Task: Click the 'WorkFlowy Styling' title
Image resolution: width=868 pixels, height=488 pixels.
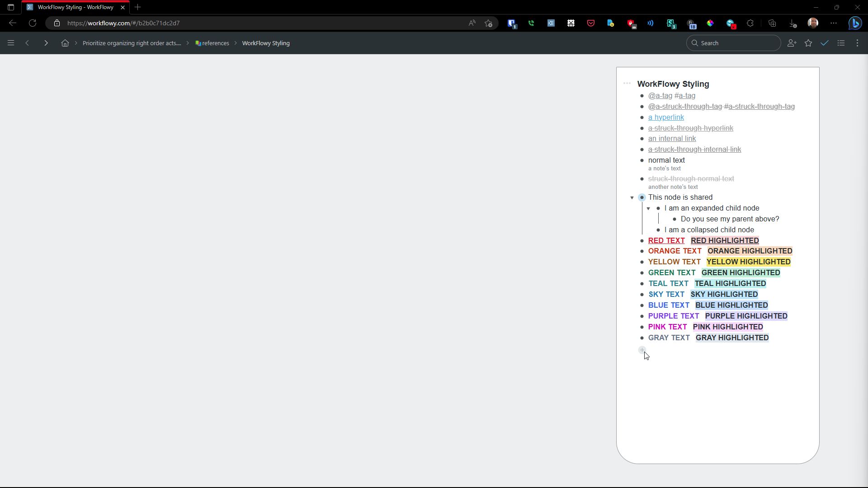Action: [x=673, y=84]
